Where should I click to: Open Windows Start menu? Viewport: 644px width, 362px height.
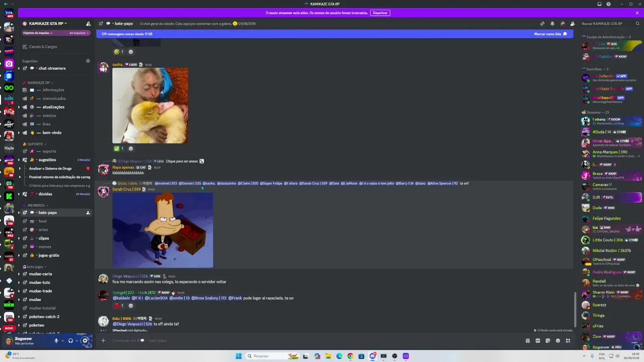pos(238,356)
